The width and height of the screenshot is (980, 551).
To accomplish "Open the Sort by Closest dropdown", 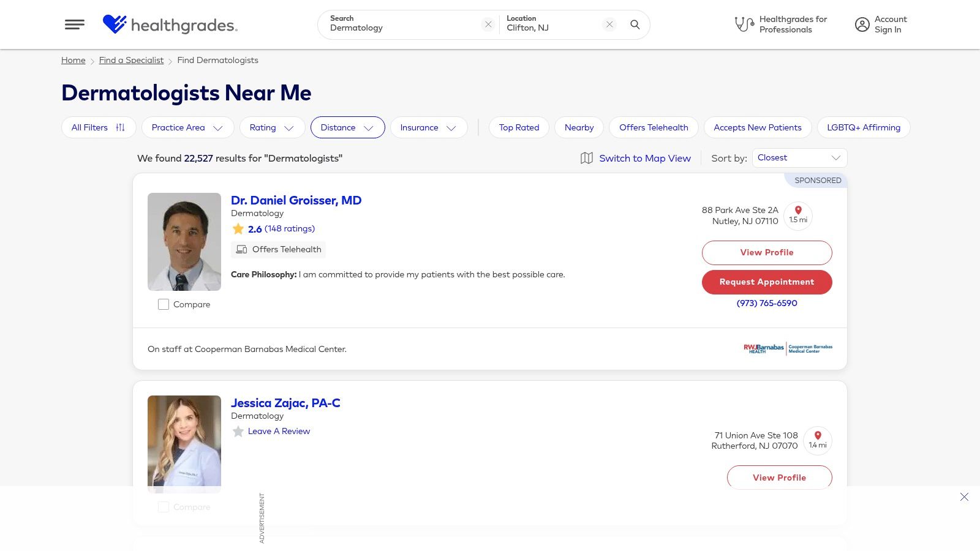I will click(x=799, y=158).
